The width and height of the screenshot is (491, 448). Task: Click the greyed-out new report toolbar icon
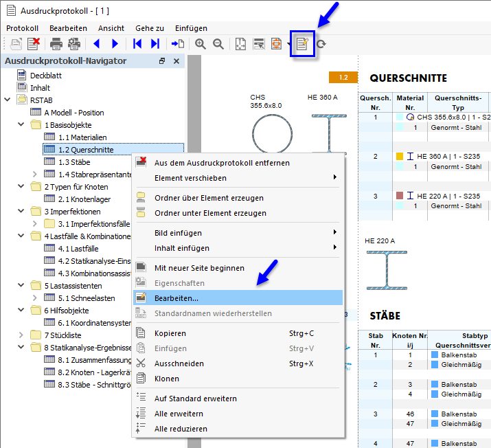16,44
